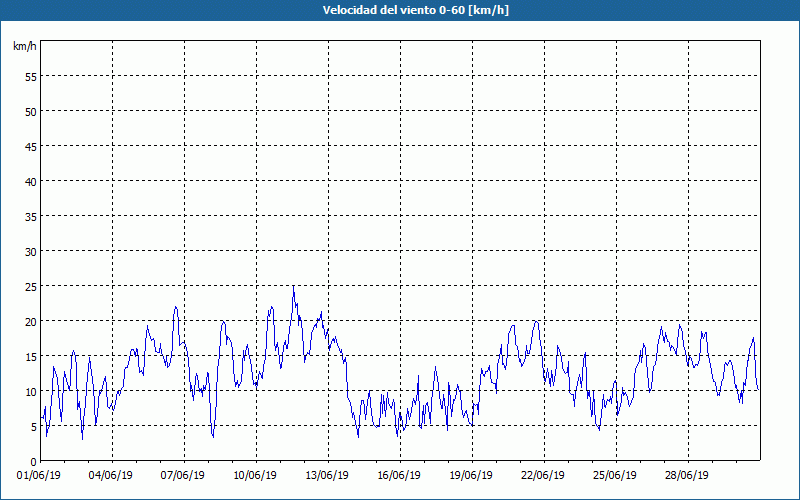Click the date label 25/06/19
Viewport: 800px width, 500px height.
tap(615, 476)
